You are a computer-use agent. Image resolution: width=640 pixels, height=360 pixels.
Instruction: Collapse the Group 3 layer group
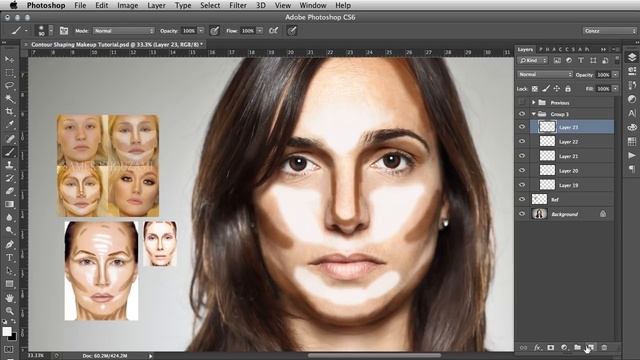[533, 114]
